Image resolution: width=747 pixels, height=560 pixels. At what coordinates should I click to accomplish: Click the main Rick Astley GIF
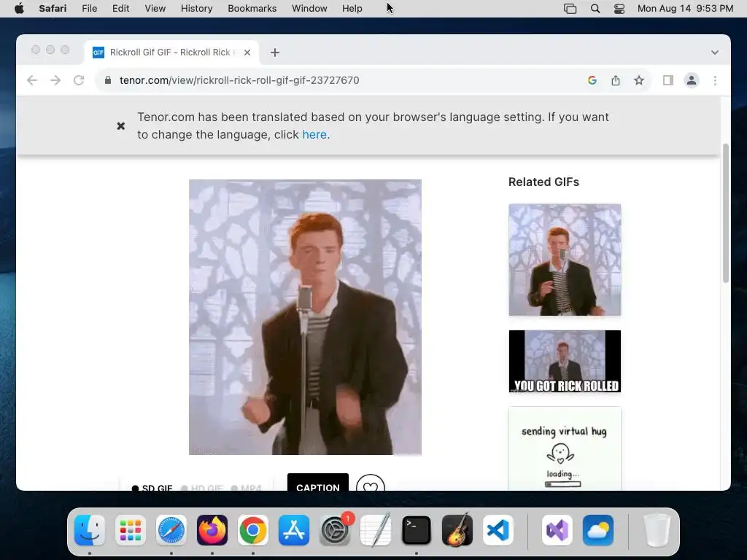pos(306,317)
